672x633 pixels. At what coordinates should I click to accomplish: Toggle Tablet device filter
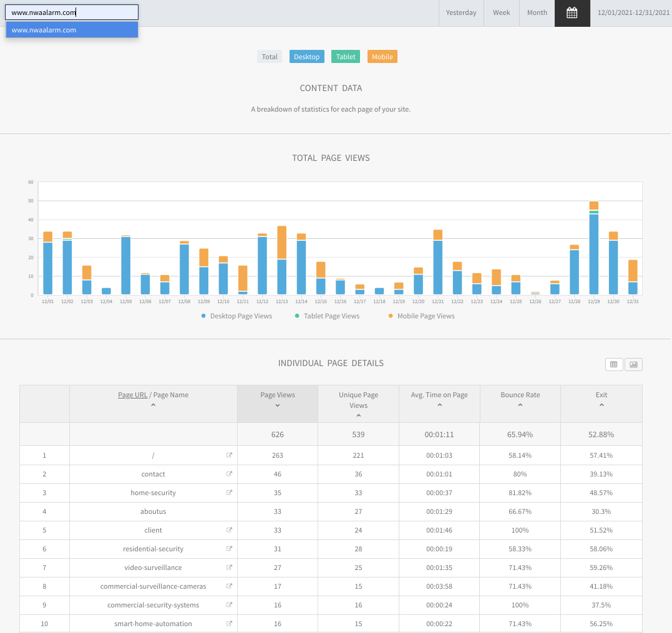[x=346, y=57]
